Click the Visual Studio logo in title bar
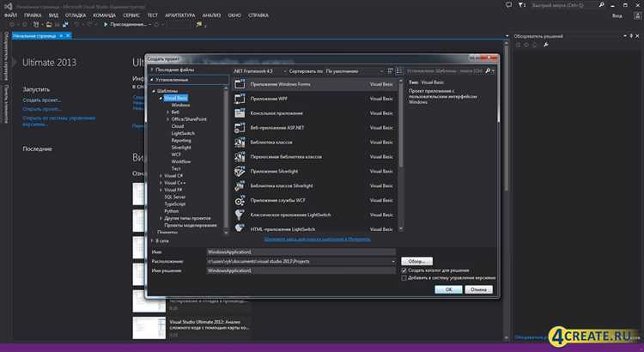This screenshot has width=644, height=352. tap(8, 6)
